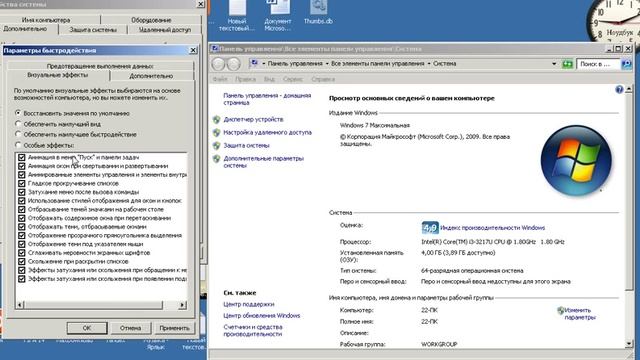Go forward with the right navigation arrow
Viewport: 640px width, 360px height.
(x=233, y=64)
